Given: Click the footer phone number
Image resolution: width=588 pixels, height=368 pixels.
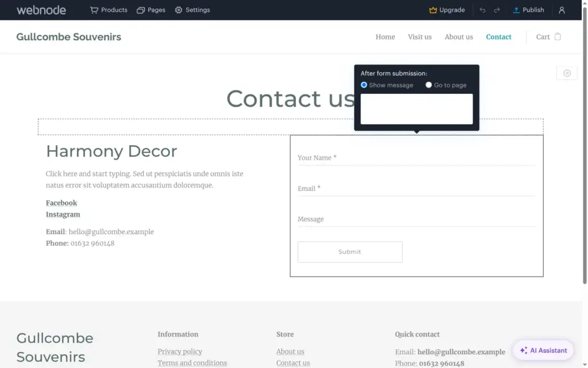Looking at the screenshot, I should 442,363.
